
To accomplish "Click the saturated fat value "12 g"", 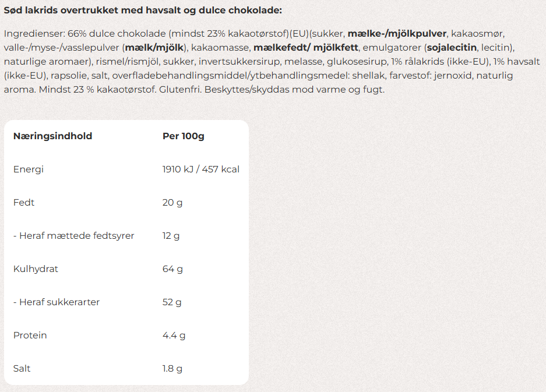I will pos(171,236).
